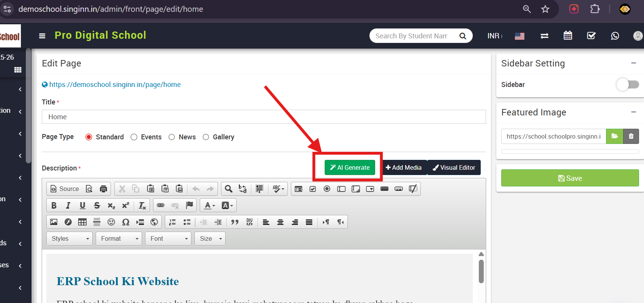The height and width of the screenshot is (303, 644).
Task: Toggle the Sidebar switch
Action: pos(627,84)
